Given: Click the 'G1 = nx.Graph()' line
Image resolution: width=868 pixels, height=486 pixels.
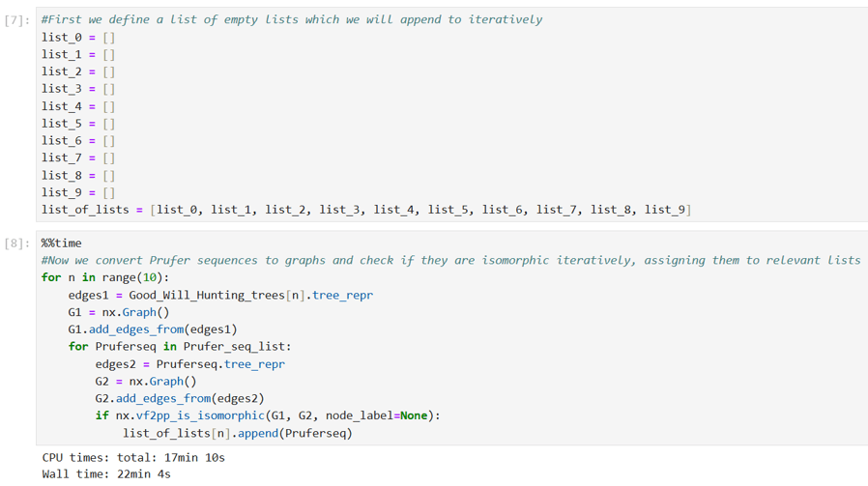Looking at the screenshot, I should (x=119, y=312).
